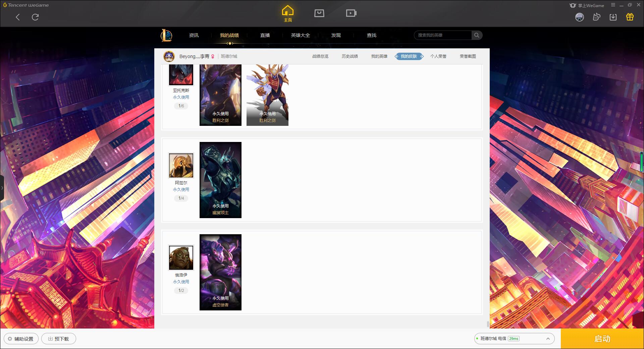Click the 掌上WeGame link

587,5
